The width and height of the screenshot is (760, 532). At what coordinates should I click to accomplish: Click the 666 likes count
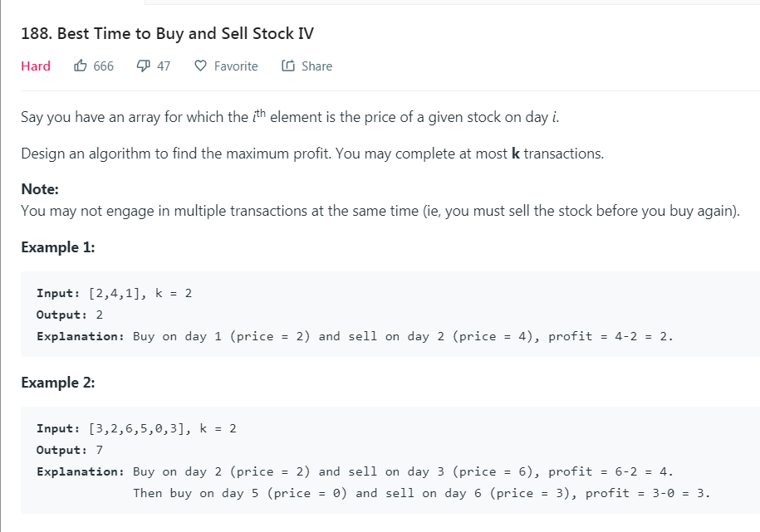pyautogui.click(x=104, y=66)
